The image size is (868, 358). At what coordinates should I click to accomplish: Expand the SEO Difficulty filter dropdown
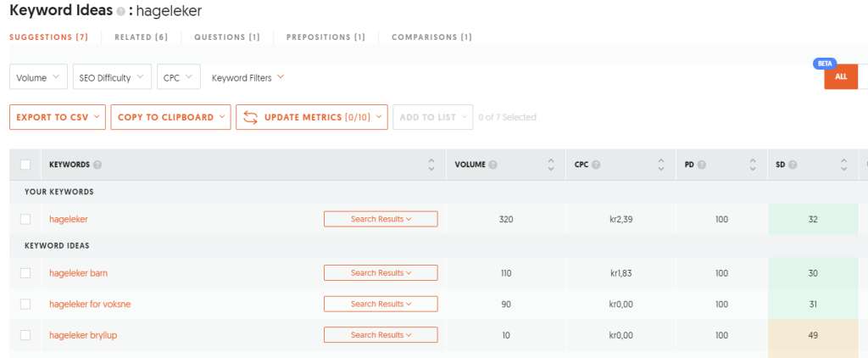(x=112, y=77)
